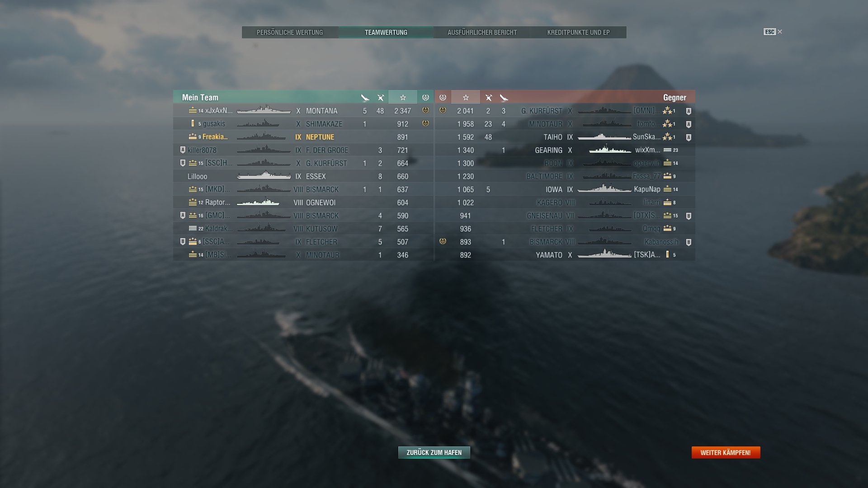Close results screen with ESC X
This screenshot has width=868, height=488.
tap(773, 32)
